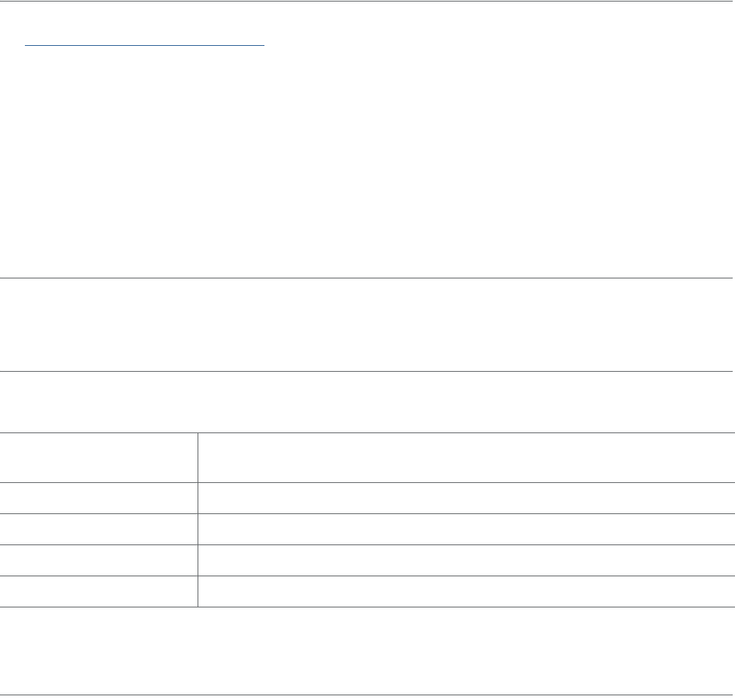Select the second-row left table cell
This screenshot has height=700, width=735.
point(99,498)
